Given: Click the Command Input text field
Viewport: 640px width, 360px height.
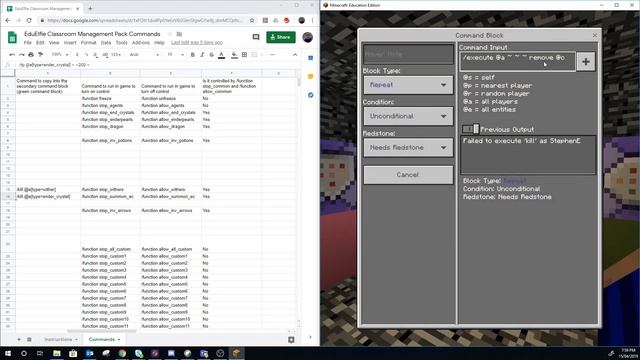Looking at the screenshot, I should (x=518, y=62).
